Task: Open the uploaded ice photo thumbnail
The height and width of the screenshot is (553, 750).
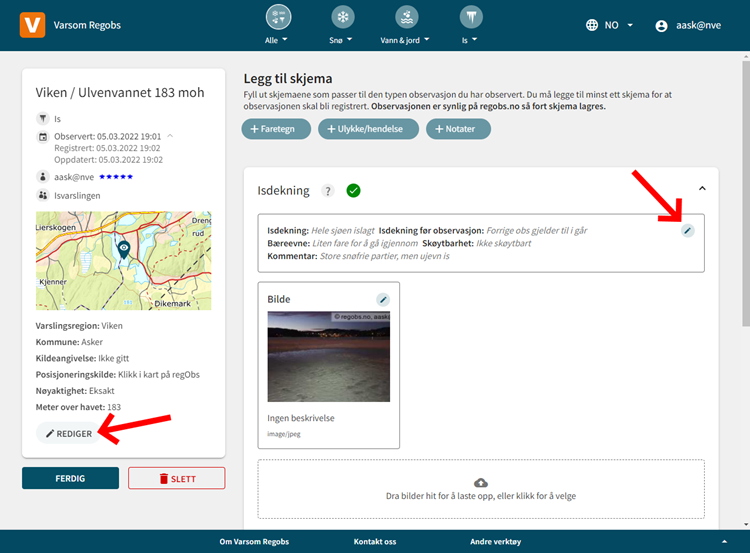Action: (328, 357)
